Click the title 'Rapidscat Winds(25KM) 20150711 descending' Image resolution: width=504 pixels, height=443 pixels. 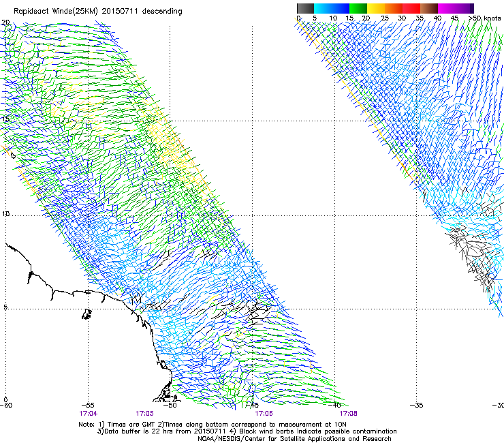[98, 12]
